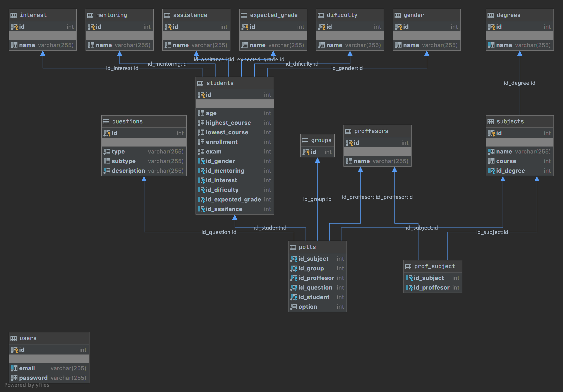
Task: Select the exam column in students
Action: (x=235, y=152)
